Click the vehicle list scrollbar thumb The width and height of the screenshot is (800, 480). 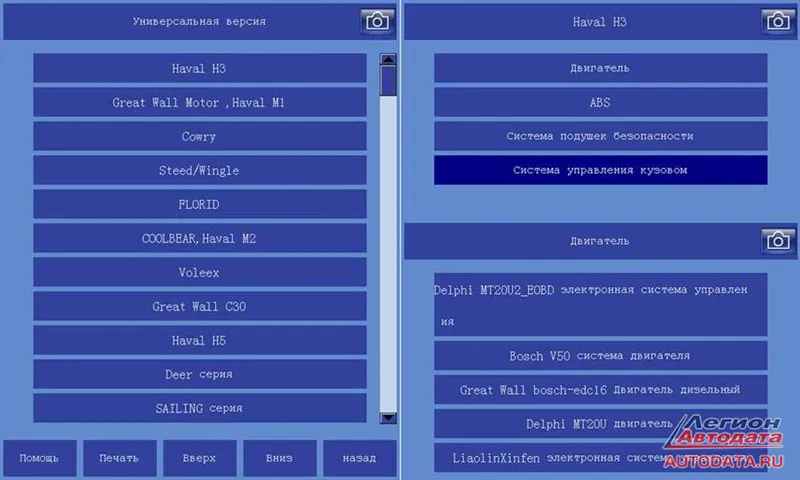[x=388, y=81]
